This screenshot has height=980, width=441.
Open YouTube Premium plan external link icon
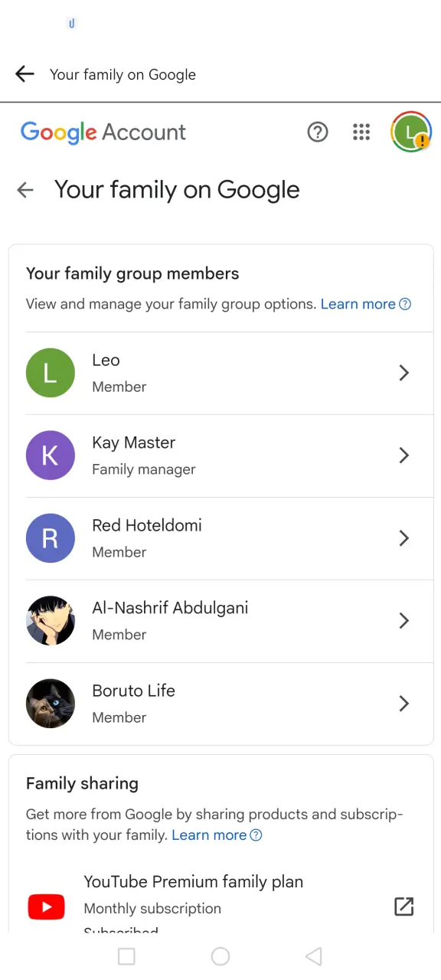pyautogui.click(x=403, y=906)
